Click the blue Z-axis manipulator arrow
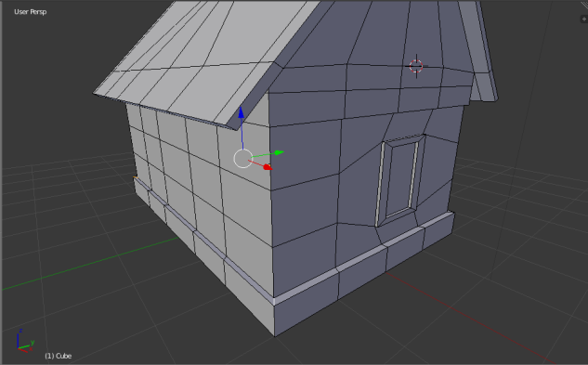The image size is (588, 365). [242, 113]
